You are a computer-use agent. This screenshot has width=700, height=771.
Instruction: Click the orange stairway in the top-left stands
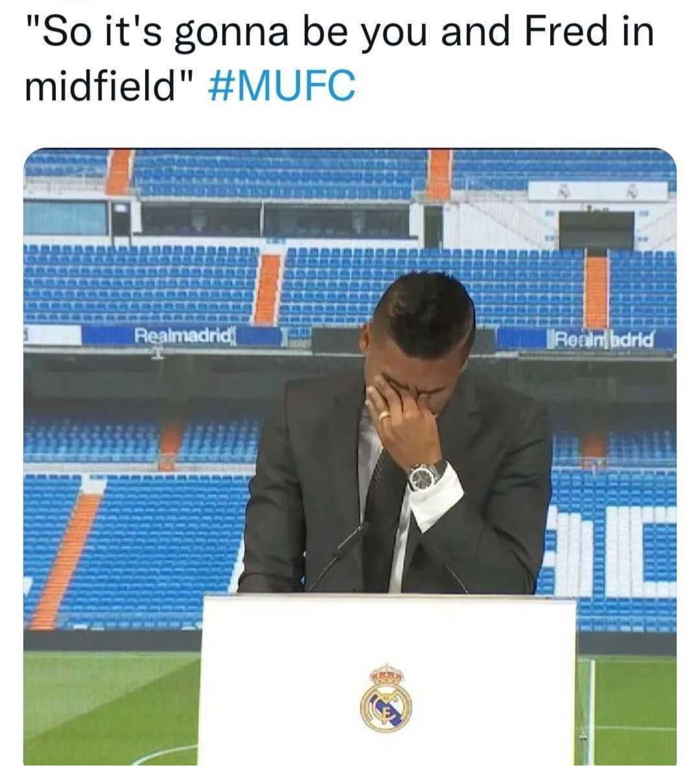[x=119, y=172]
